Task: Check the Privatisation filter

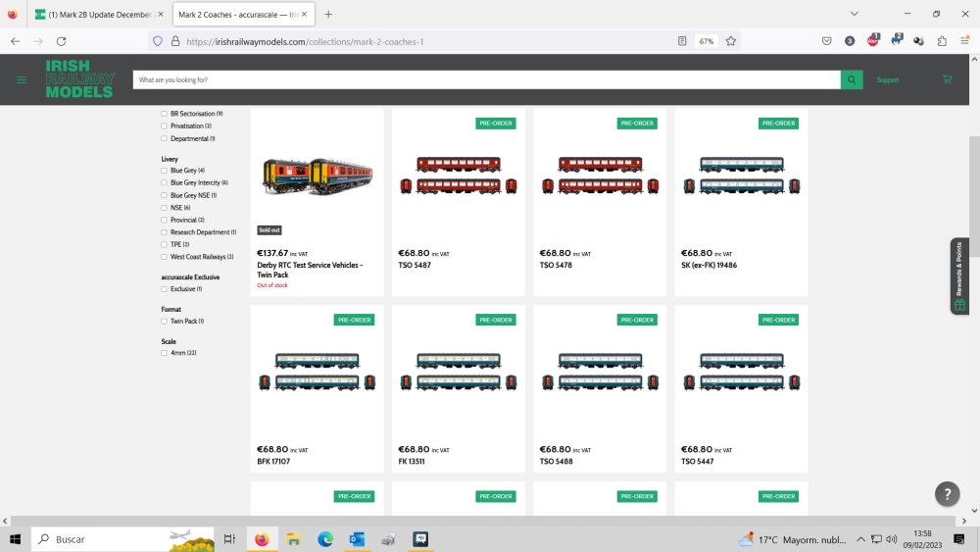Action: tap(164, 126)
